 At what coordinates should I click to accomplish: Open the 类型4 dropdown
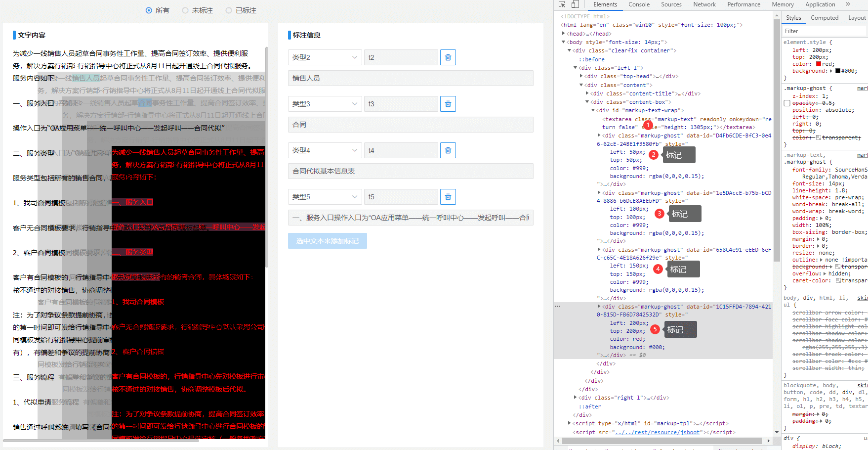click(x=324, y=150)
